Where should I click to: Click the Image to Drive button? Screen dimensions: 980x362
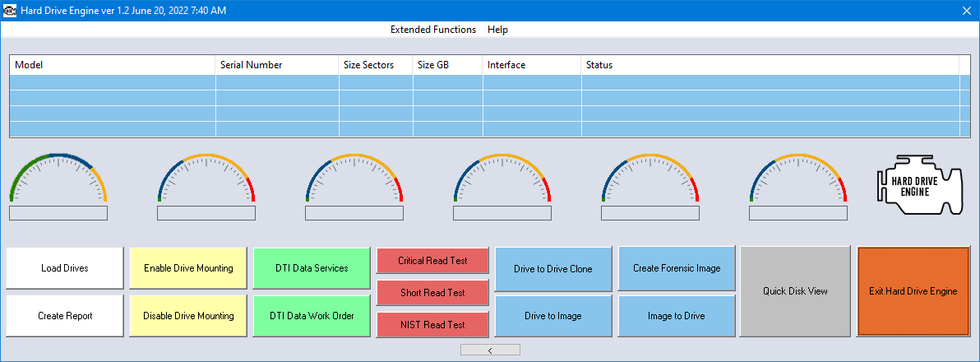point(677,316)
